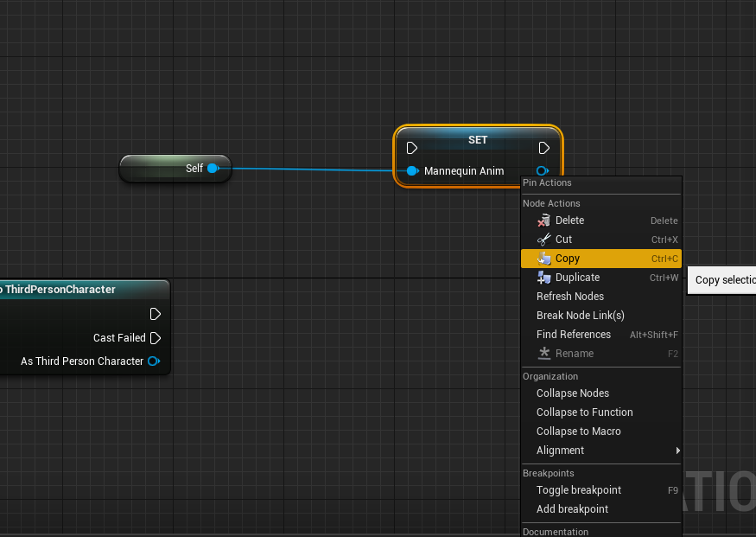
Task: Click the Rename asterisk icon
Action: tap(543, 353)
